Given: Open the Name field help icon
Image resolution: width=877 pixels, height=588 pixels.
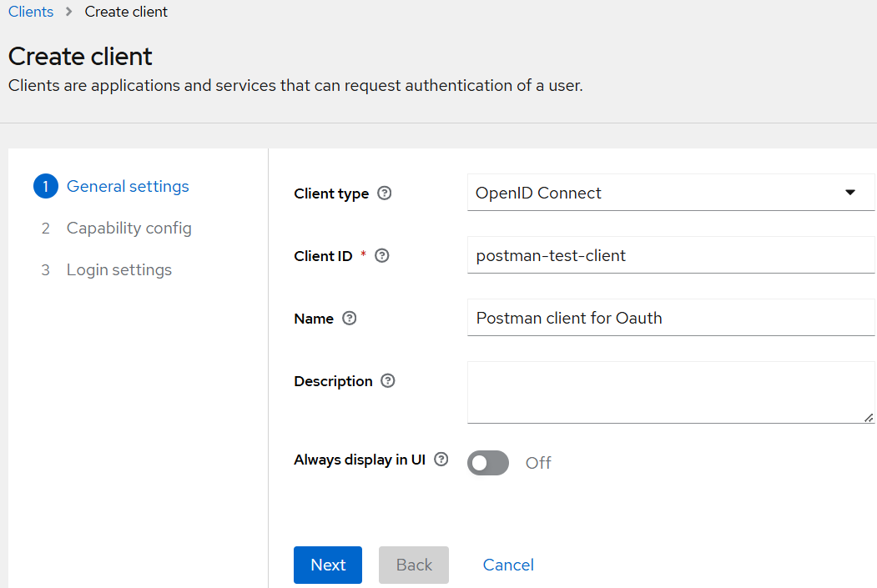Looking at the screenshot, I should tap(349, 318).
